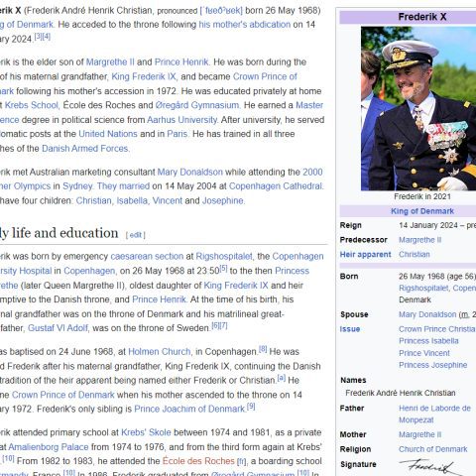Open the Mary Donaldson link in article text
Image resolution: width=476 pixels, height=476 pixels.
[x=190, y=173]
